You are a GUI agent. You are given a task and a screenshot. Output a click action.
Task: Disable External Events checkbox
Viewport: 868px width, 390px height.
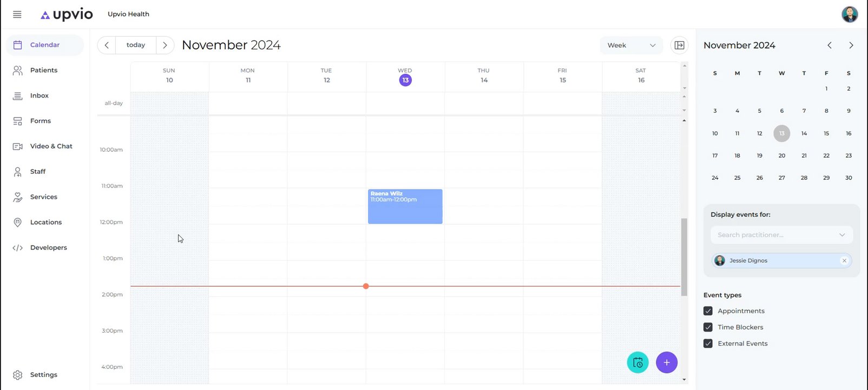tap(708, 343)
